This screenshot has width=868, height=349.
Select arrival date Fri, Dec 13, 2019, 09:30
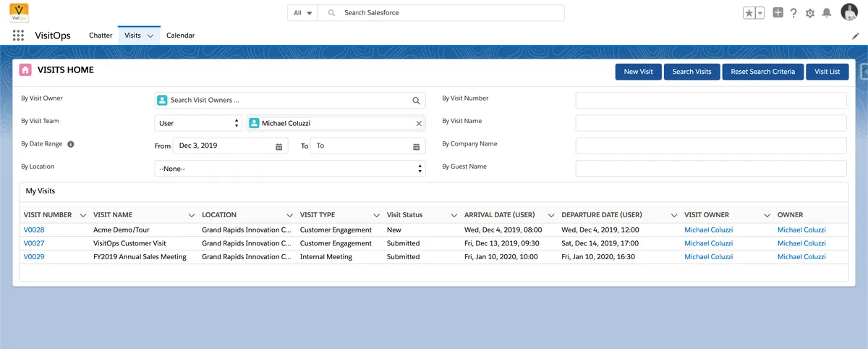click(x=503, y=243)
